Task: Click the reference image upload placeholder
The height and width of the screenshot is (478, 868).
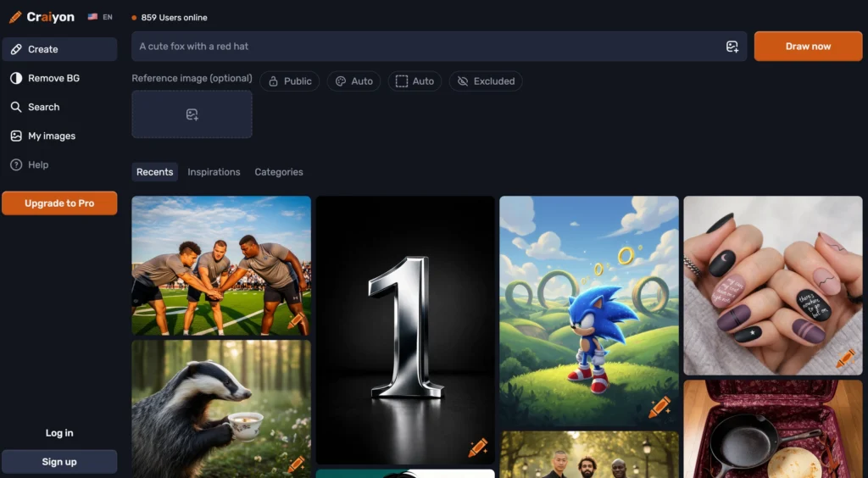Action: pos(192,114)
